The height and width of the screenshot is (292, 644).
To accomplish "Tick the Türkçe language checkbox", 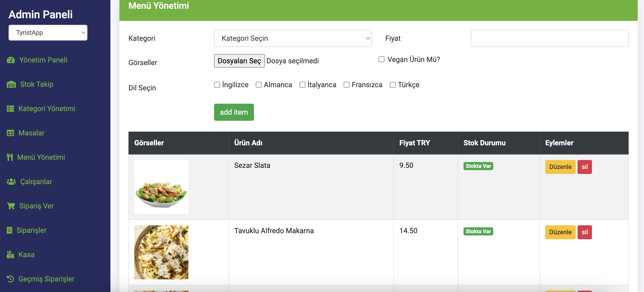I will pos(393,85).
